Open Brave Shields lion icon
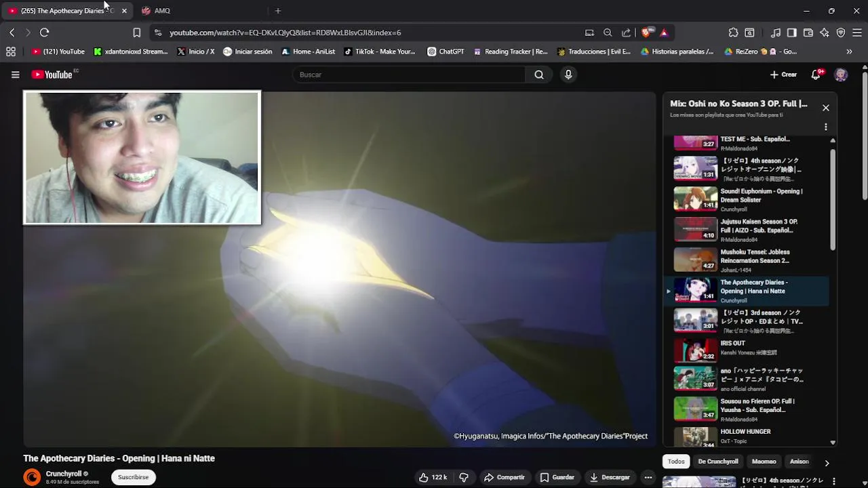The image size is (868, 488). [648, 32]
